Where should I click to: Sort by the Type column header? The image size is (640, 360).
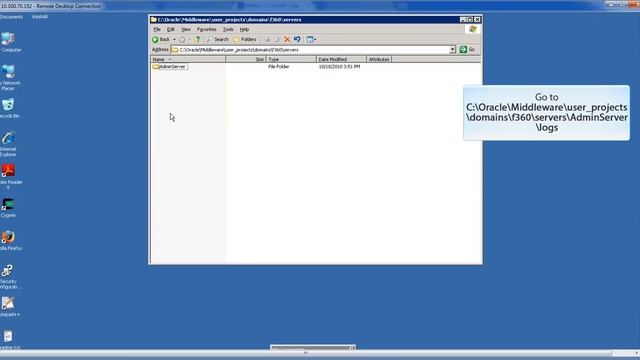(x=291, y=59)
